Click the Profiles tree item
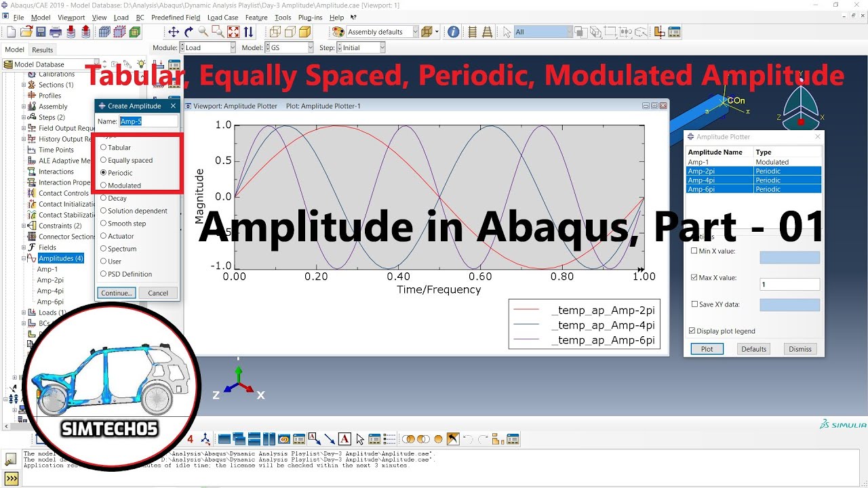This screenshot has height=488, width=868. pos(50,96)
